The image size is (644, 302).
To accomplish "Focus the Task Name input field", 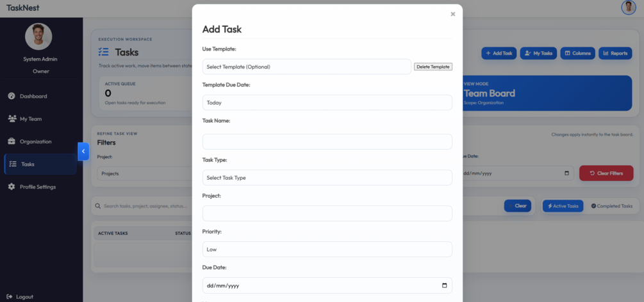I will [327, 141].
